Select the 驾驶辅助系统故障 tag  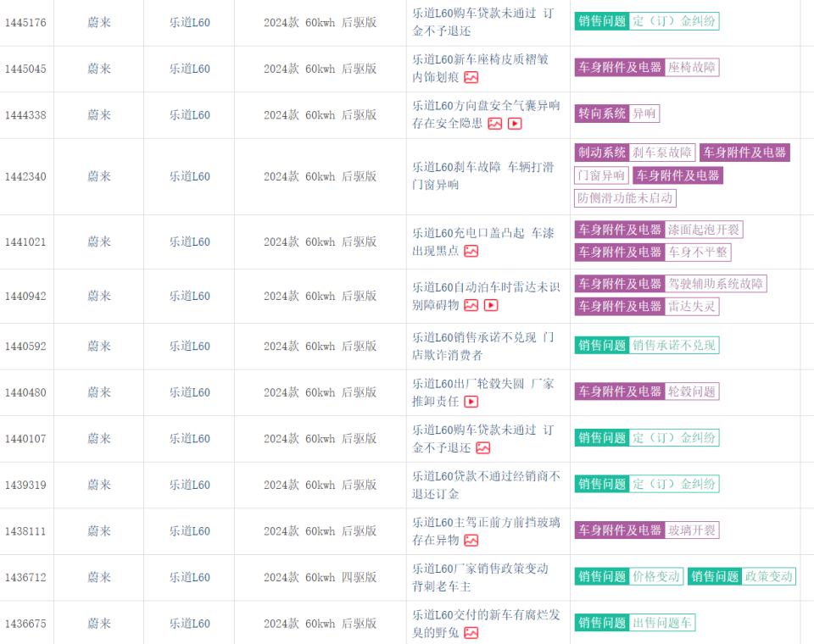click(x=716, y=284)
